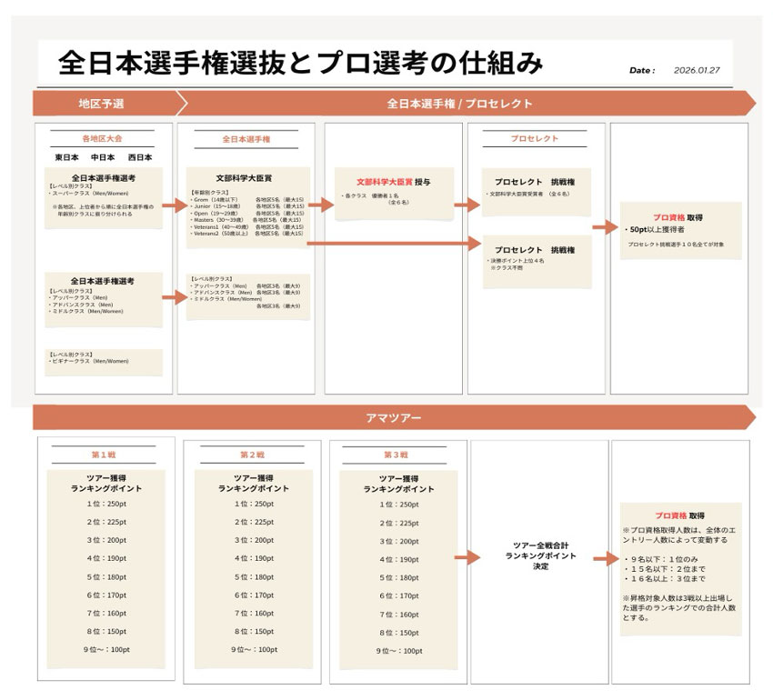Select the 地区予選 banner header
Image resolution: width=773 pixels, height=700 pixels.
coord(102,104)
